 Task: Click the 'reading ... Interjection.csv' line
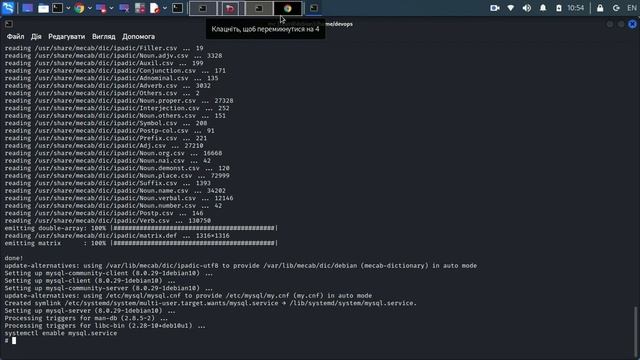117,108
